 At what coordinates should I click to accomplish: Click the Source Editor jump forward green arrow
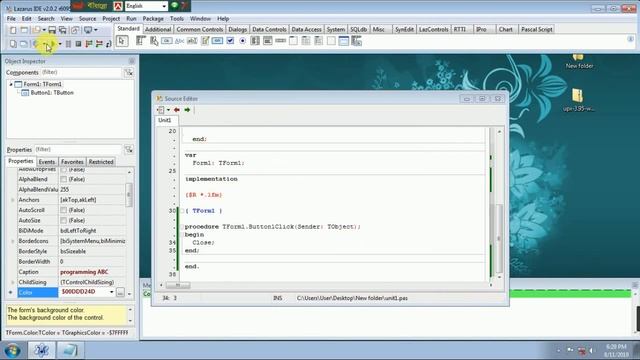(187, 110)
